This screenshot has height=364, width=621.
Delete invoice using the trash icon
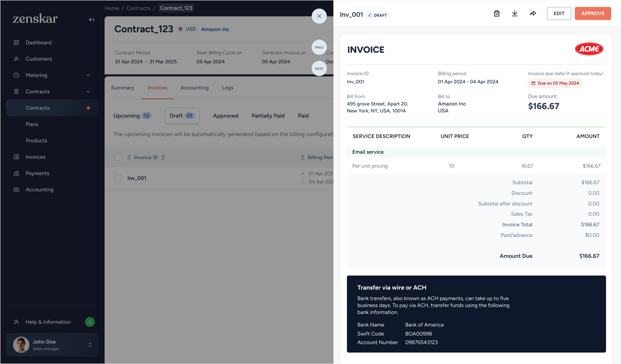497,13
